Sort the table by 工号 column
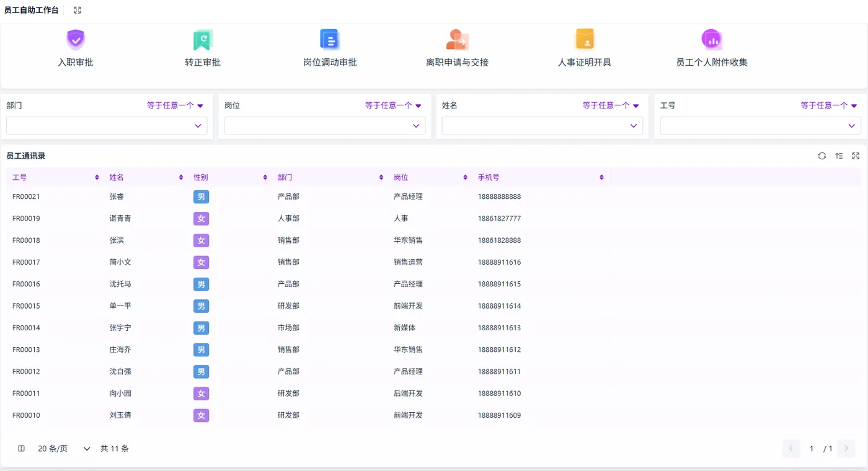The image size is (868, 471). click(x=97, y=177)
